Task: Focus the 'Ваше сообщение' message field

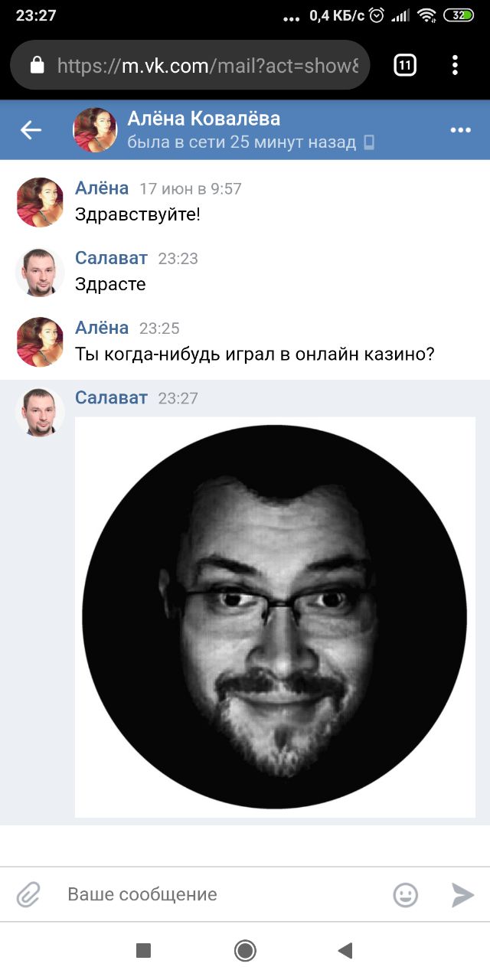Action: click(222, 894)
